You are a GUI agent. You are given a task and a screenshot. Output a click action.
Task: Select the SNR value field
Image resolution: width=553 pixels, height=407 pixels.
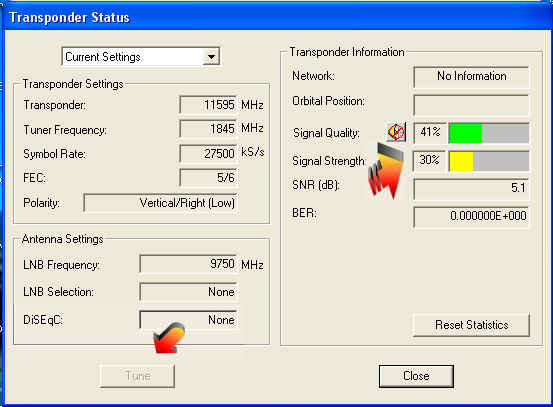pyautogui.click(x=471, y=189)
